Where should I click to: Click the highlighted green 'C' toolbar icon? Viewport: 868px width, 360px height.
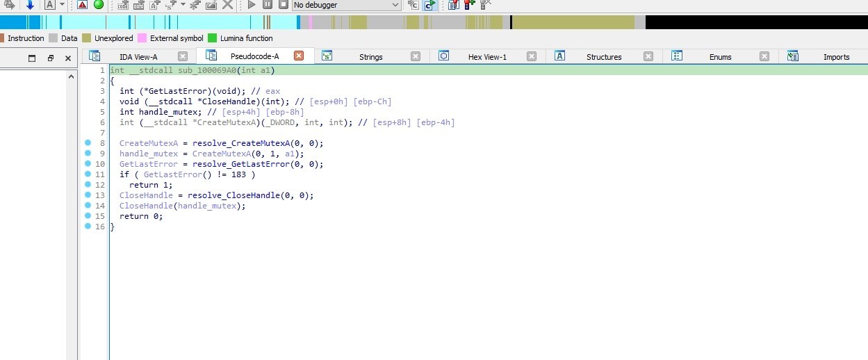click(x=430, y=5)
